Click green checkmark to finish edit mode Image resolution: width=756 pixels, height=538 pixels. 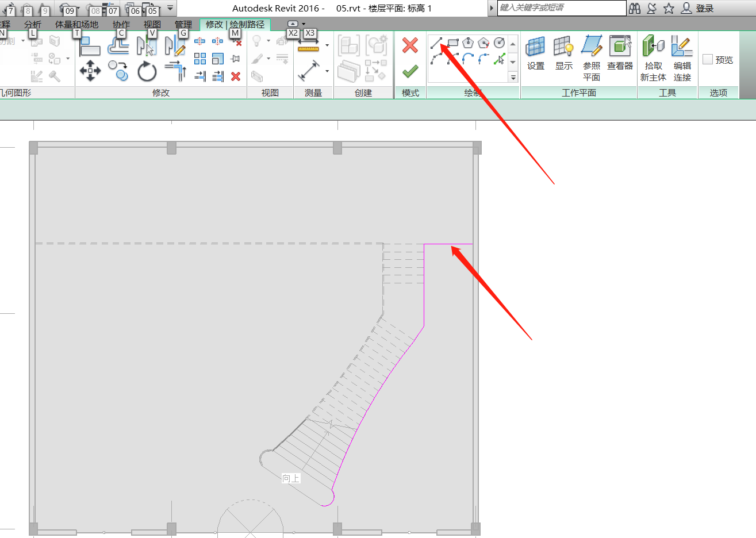[x=410, y=71]
